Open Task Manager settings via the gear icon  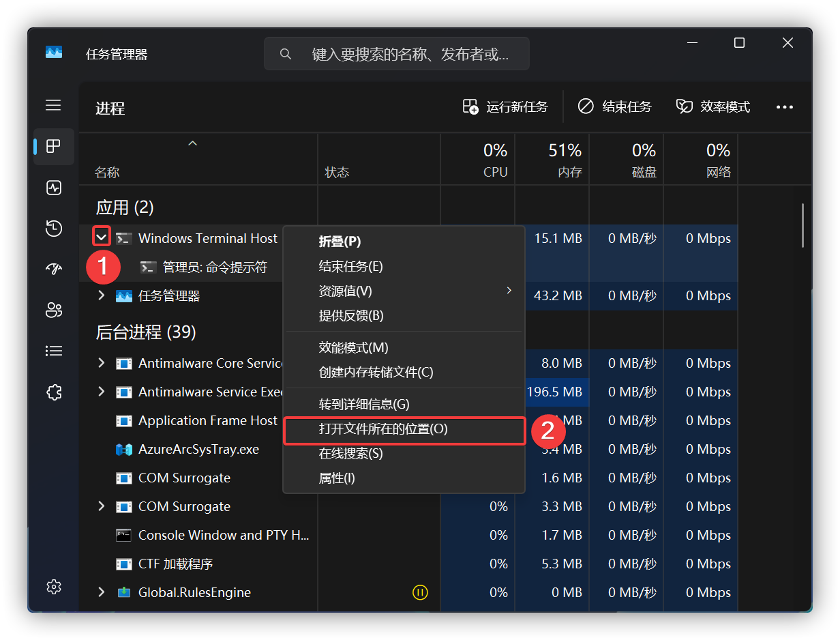53,586
